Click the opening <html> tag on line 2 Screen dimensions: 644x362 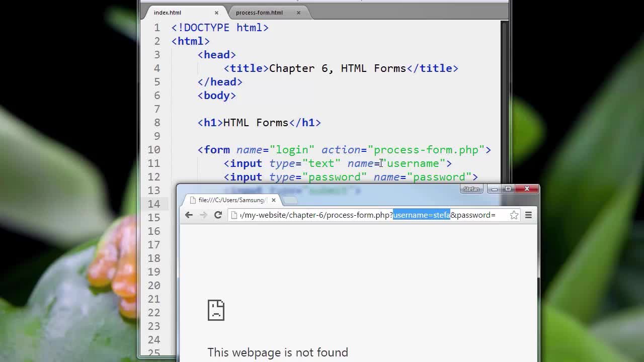tap(190, 41)
